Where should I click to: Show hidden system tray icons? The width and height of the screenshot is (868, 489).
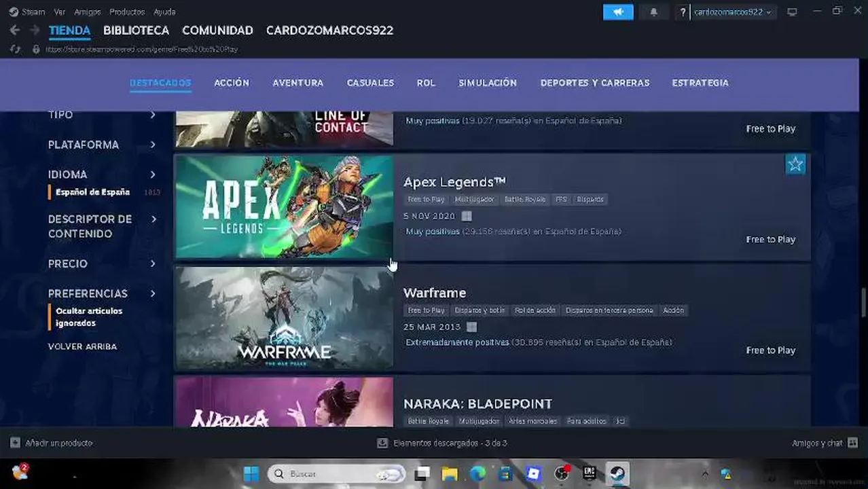704,474
